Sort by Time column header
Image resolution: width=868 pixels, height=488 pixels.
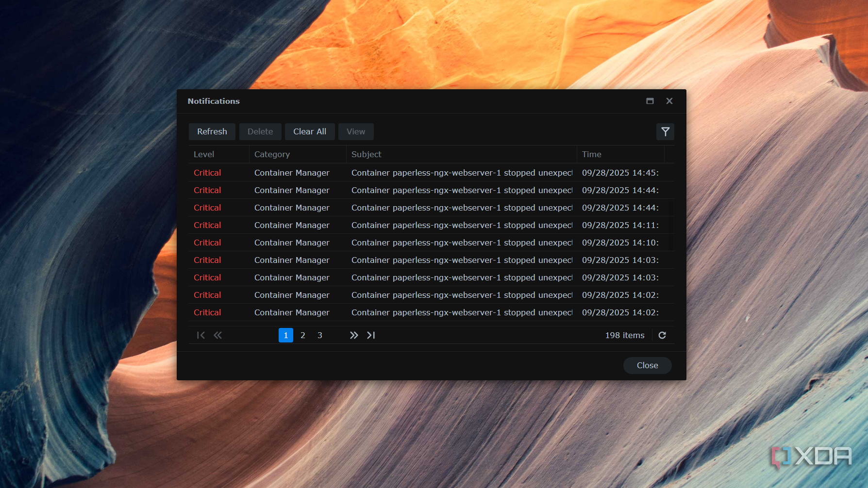(620, 154)
